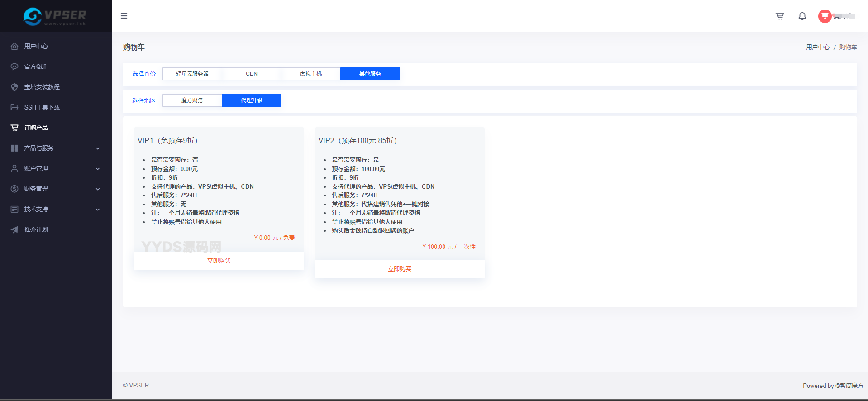Click the red user avatar icon
868x401 pixels.
(x=825, y=16)
